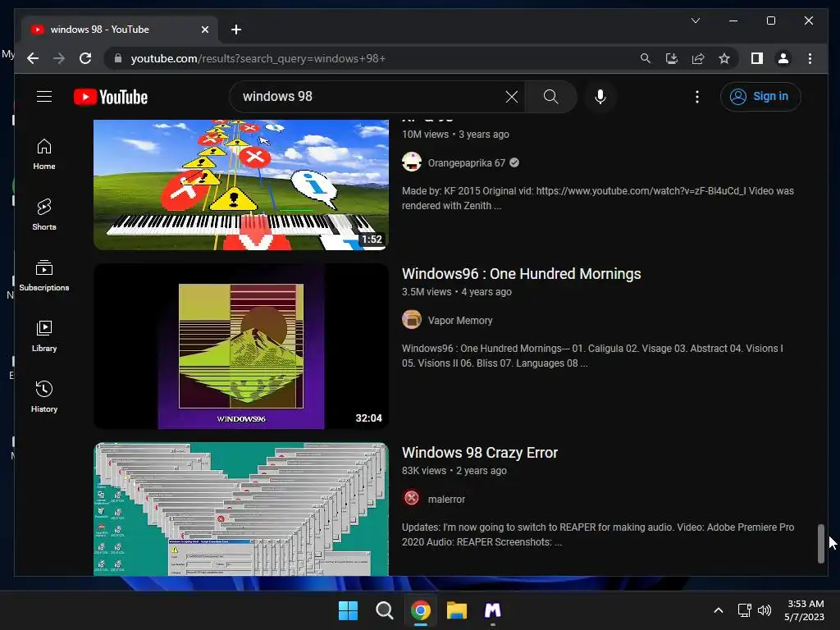
Task: Open video title Windows96 : One Hundred Mornings
Action: point(521,274)
